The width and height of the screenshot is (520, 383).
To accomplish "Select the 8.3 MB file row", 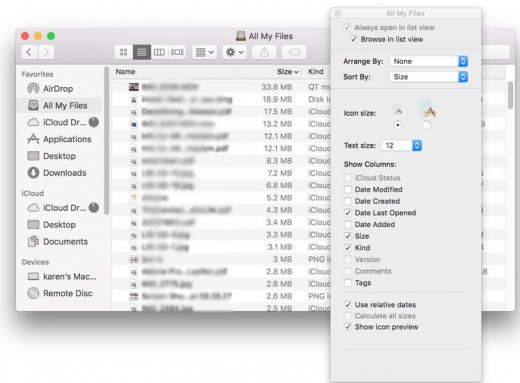I will 222,161.
